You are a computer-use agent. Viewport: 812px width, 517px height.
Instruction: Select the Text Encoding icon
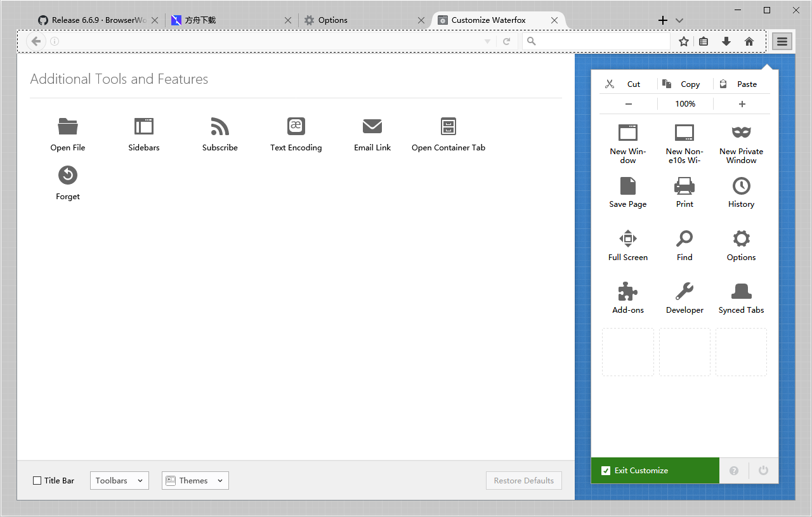click(x=296, y=126)
